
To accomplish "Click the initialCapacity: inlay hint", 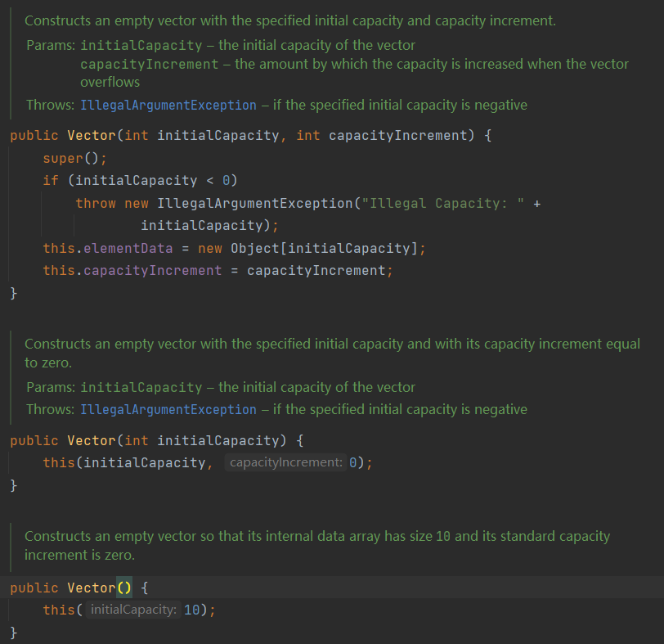I will click(133, 610).
